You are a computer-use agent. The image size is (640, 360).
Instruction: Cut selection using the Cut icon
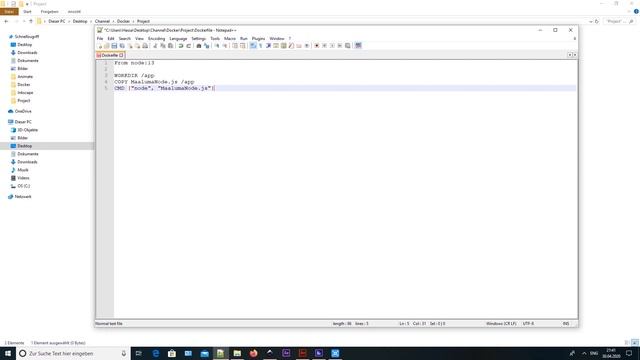(x=155, y=46)
